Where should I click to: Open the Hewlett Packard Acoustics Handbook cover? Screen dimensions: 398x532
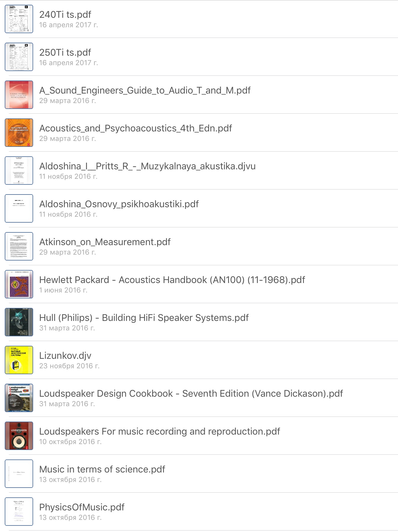(x=19, y=284)
